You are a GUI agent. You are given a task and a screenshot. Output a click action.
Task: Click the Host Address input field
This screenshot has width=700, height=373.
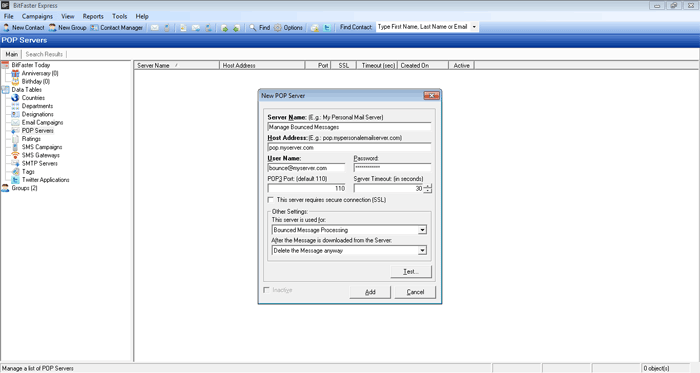point(349,148)
